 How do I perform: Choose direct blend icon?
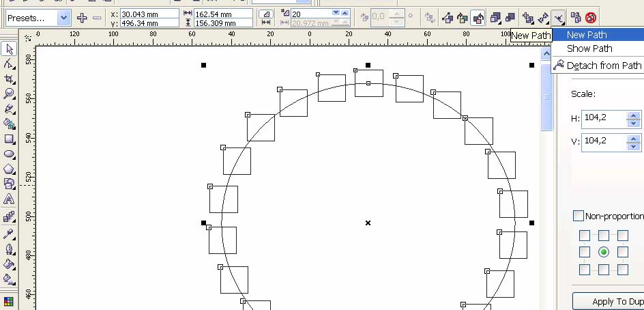pos(448,18)
